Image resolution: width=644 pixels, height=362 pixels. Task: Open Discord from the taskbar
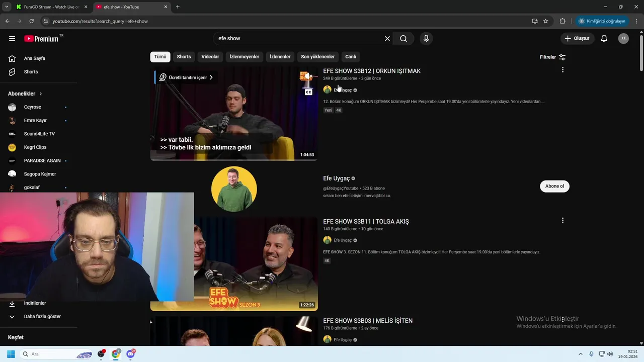point(131,354)
